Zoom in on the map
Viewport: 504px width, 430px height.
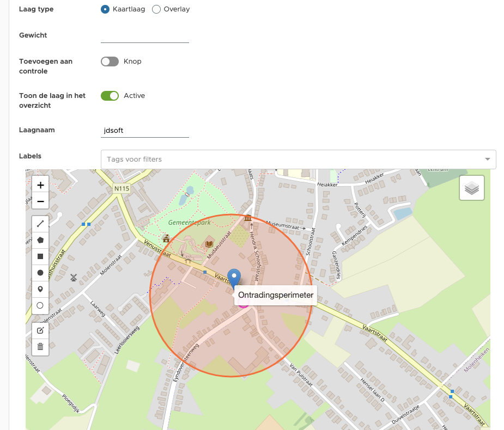click(x=40, y=185)
